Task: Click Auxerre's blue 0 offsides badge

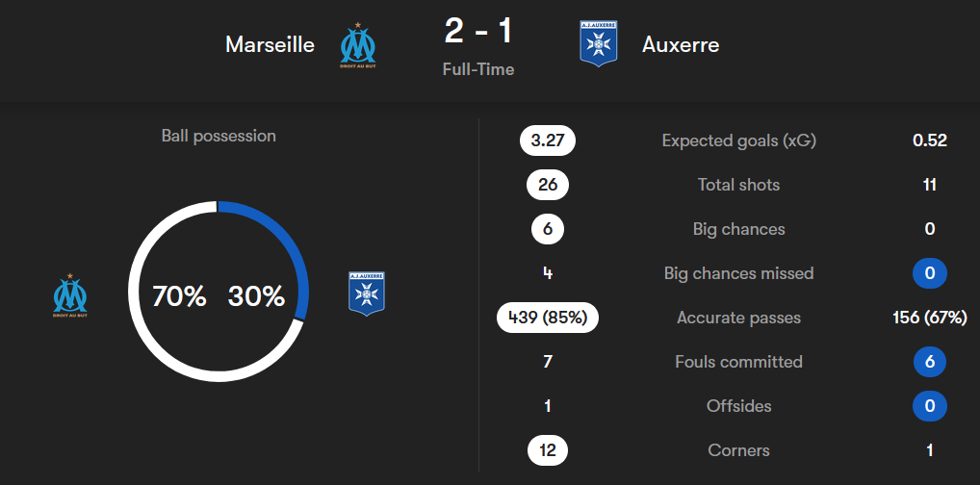Action: click(929, 406)
